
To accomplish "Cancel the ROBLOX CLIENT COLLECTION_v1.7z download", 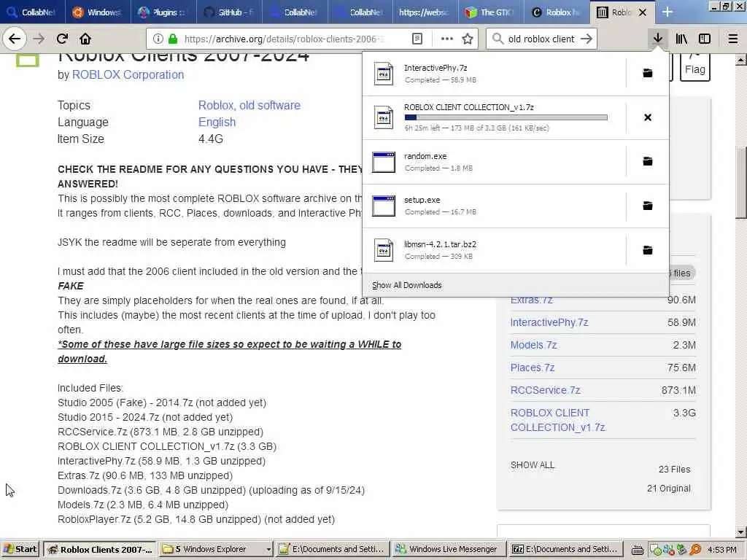I will tap(648, 117).
